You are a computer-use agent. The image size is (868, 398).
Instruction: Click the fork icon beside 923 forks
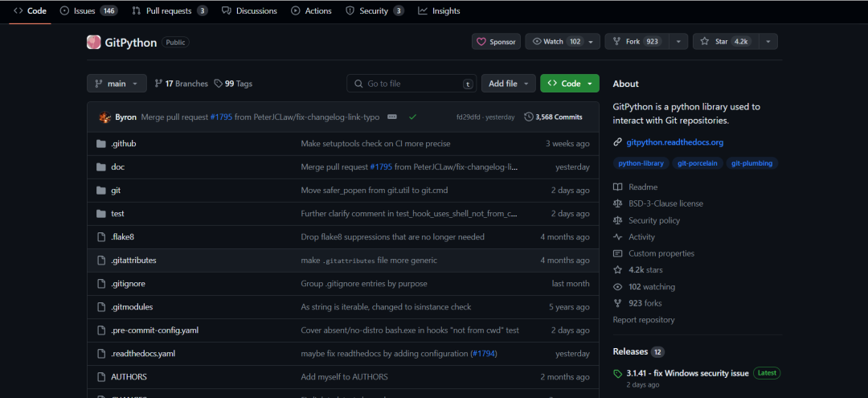click(618, 303)
